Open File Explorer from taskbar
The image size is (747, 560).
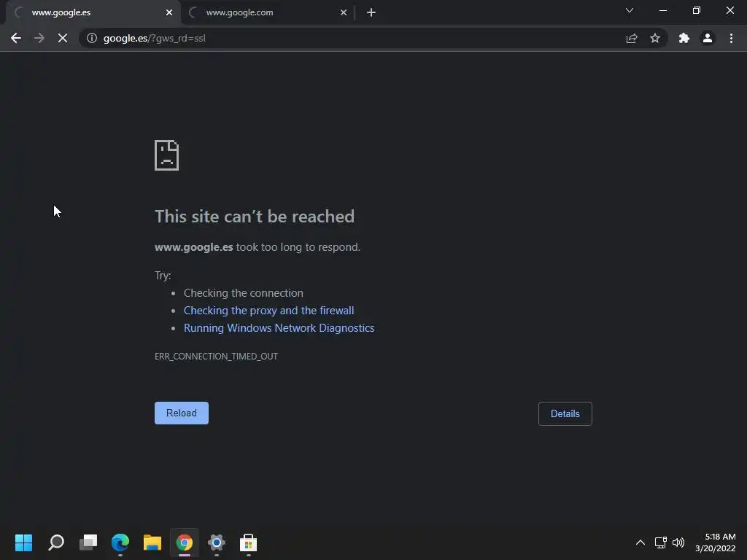click(152, 542)
